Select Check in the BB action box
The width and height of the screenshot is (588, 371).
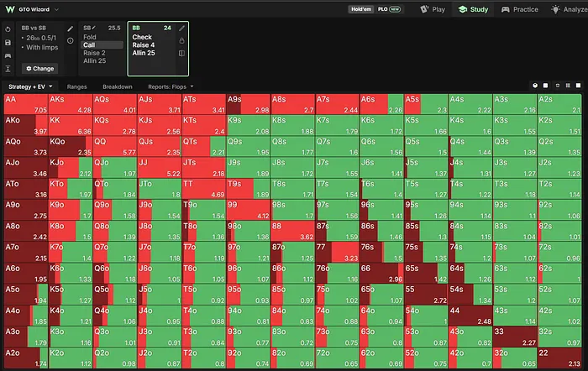[142, 37]
